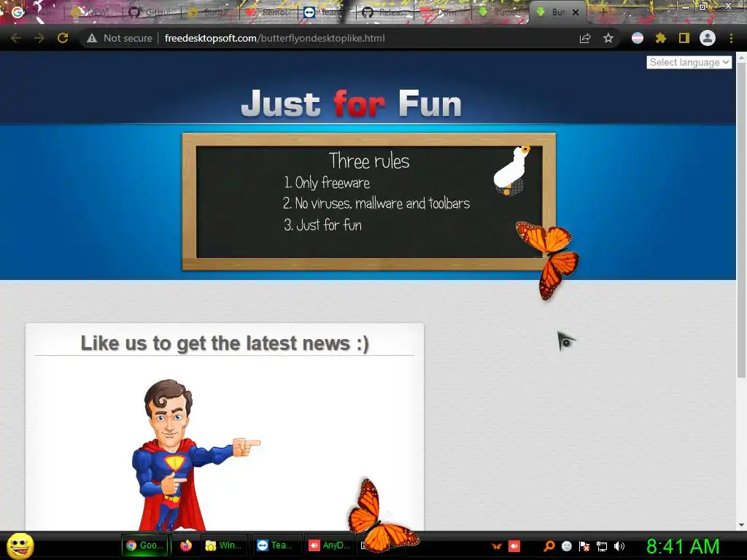Open the Win... folder taskbar button
Image resolution: width=747 pixels, height=560 pixels.
tap(223, 545)
